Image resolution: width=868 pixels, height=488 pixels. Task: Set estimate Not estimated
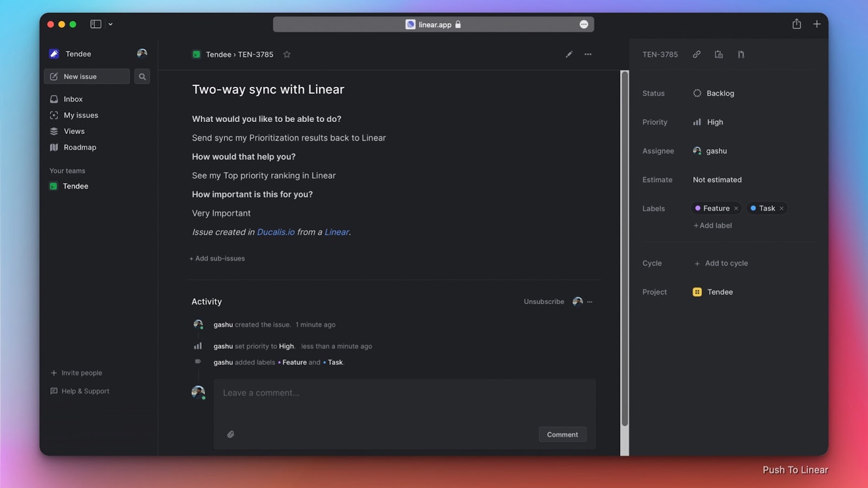[717, 179]
